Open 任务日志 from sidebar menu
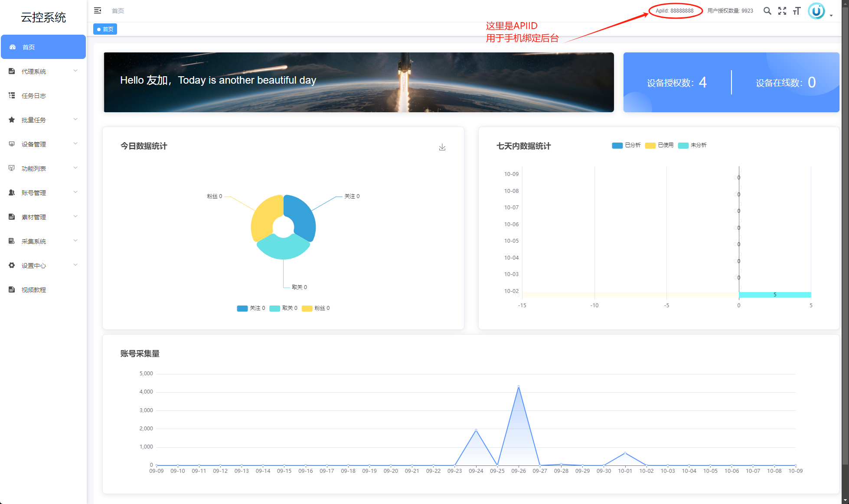 34,95
